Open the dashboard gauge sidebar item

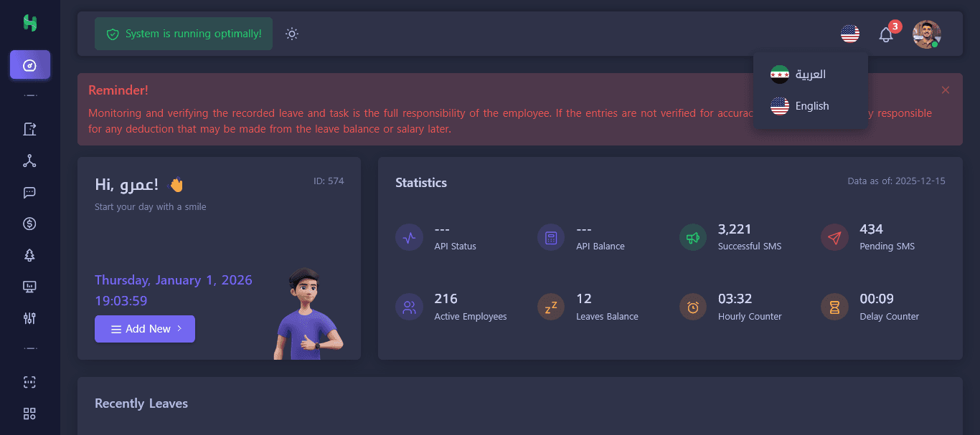point(29,65)
